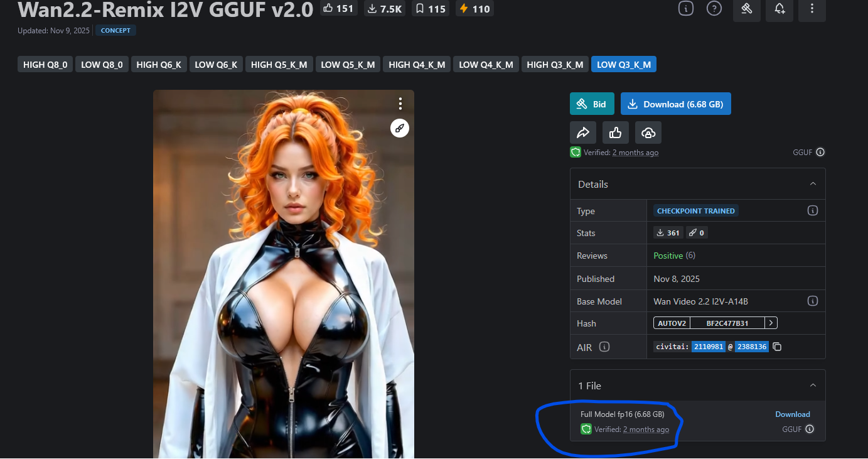
Task: Click the AIR model ID 2110981
Action: [709, 347]
